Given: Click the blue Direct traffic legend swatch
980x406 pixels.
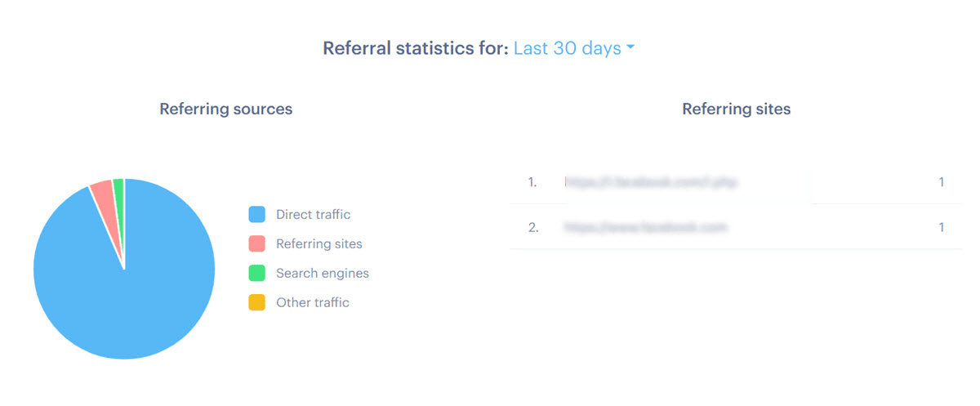Looking at the screenshot, I should (257, 215).
